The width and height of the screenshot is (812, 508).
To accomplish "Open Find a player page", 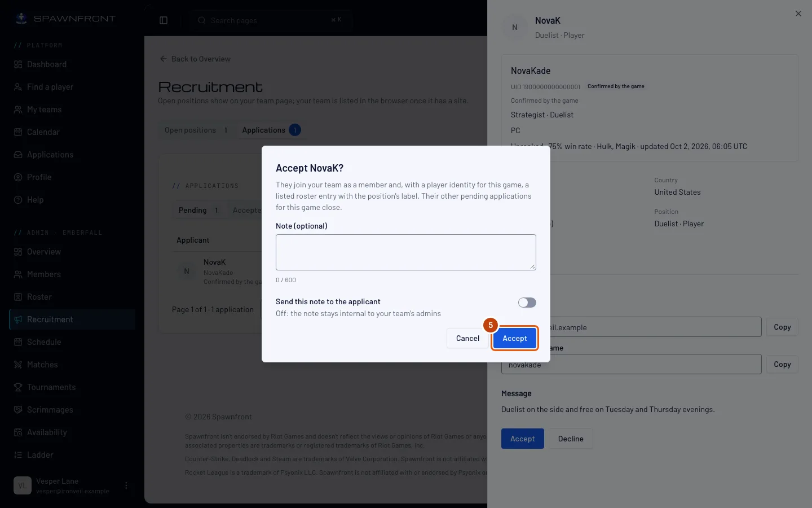I will (72, 87).
